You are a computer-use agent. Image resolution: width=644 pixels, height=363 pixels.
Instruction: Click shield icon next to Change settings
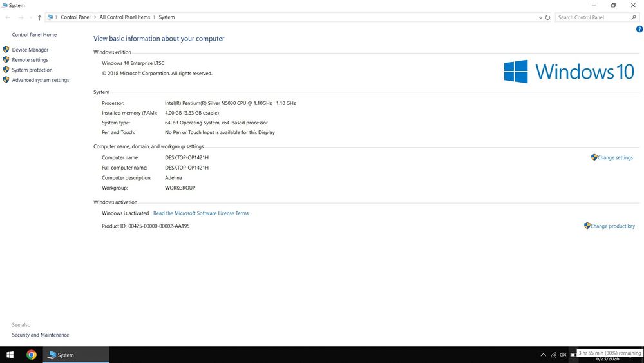pos(594,157)
